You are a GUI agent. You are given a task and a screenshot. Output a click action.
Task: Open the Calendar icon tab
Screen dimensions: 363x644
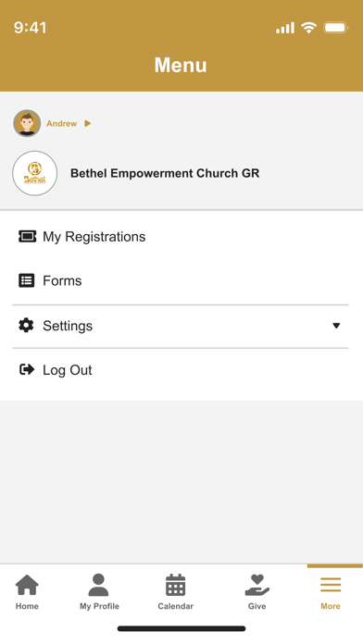tap(176, 585)
